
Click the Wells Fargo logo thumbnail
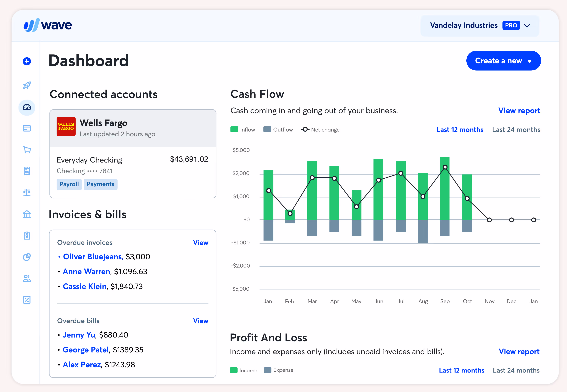click(66, 126)
